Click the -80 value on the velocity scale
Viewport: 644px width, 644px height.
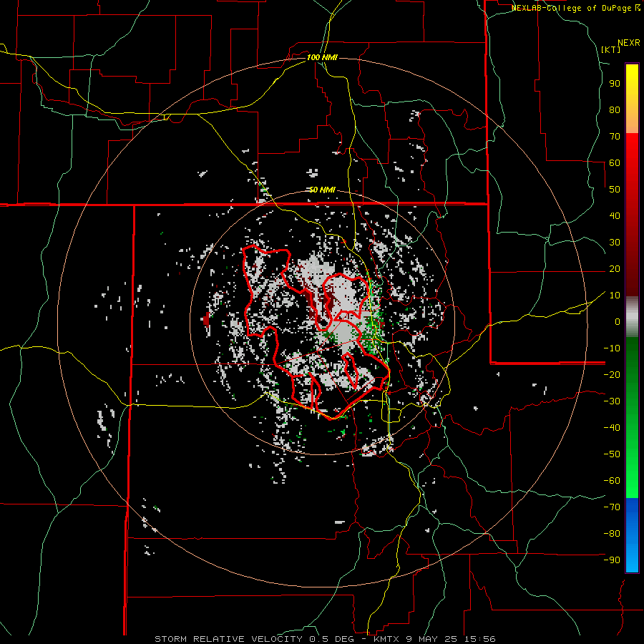[612, 534]
